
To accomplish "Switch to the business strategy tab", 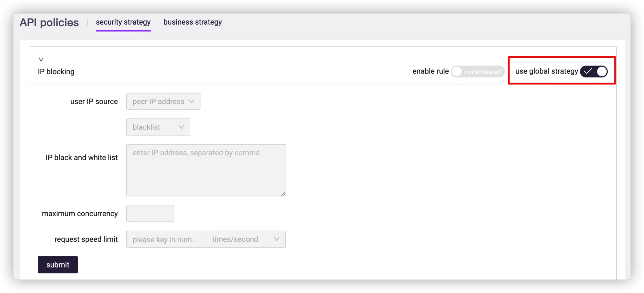I will coord(193,22).
